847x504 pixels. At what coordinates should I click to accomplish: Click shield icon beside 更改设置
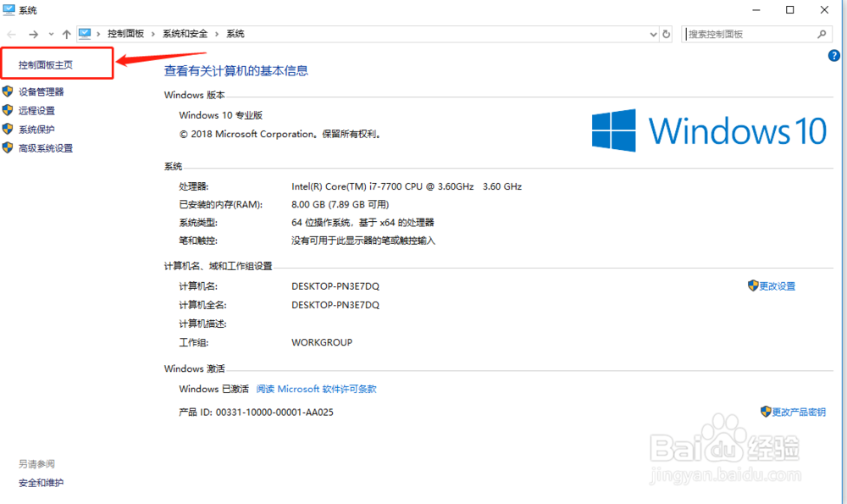click(753, 285)
